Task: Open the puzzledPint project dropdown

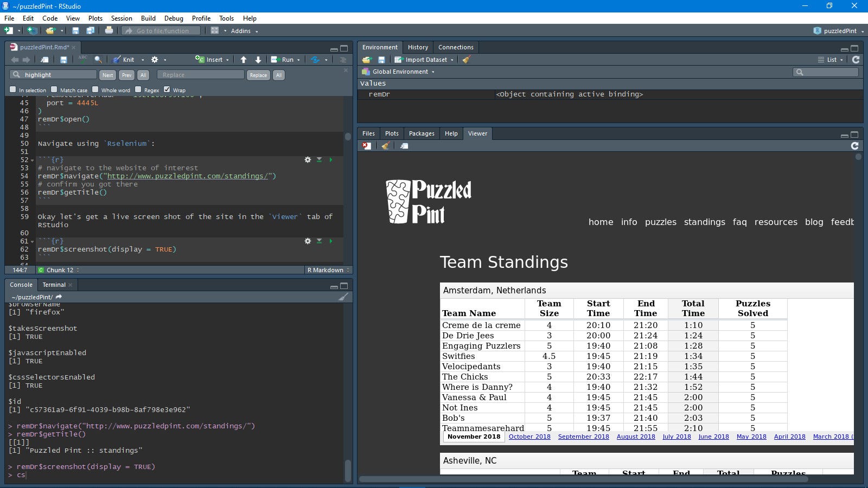Action: pyautogui.click(x=838, y=31)
